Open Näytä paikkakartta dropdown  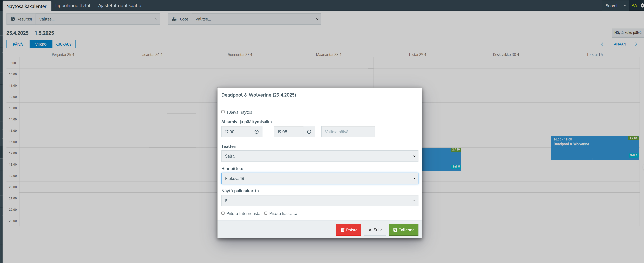[x=320, y=200]
